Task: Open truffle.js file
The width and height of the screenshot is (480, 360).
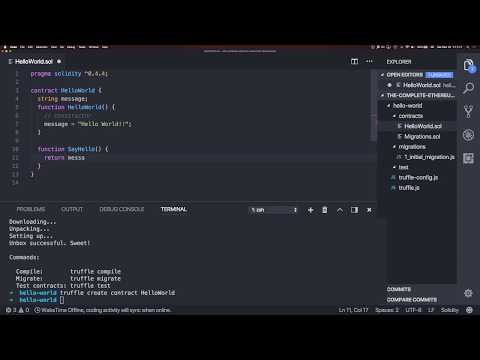Action: point(409,188)
